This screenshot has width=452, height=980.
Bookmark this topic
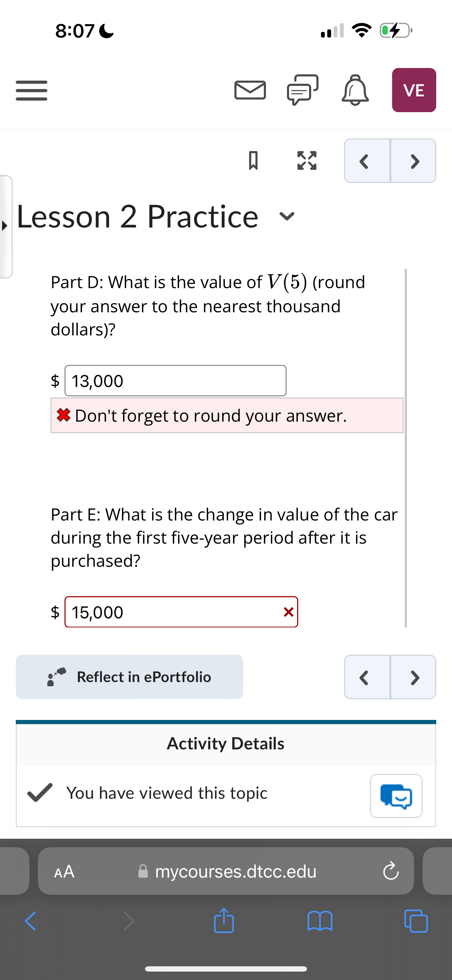click(x=254, y=161)
